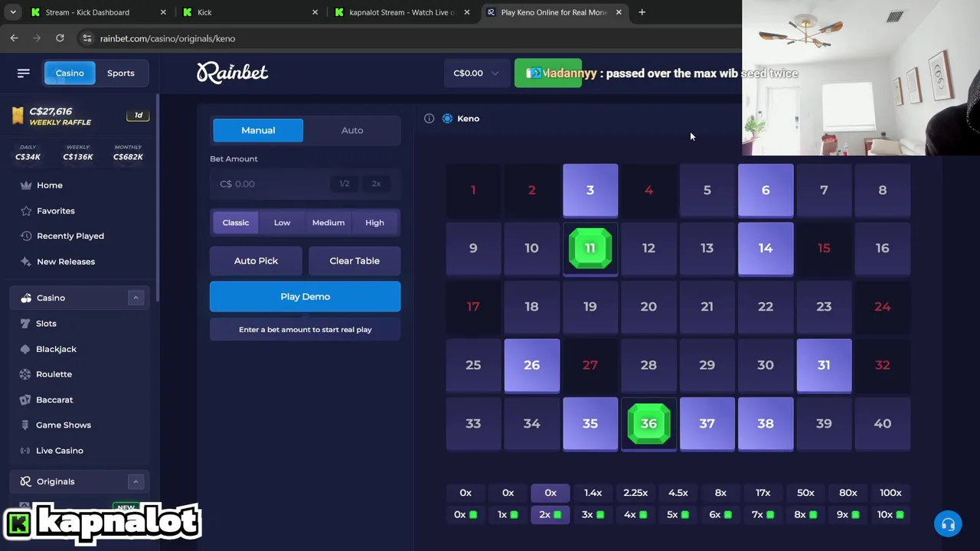980x551 pixels.
Task: Open the live support headset chat
Action: 948,524
